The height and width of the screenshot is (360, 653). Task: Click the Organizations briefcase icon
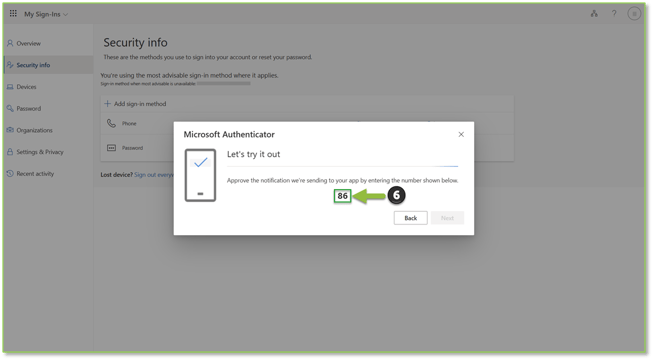coord(10,130)
